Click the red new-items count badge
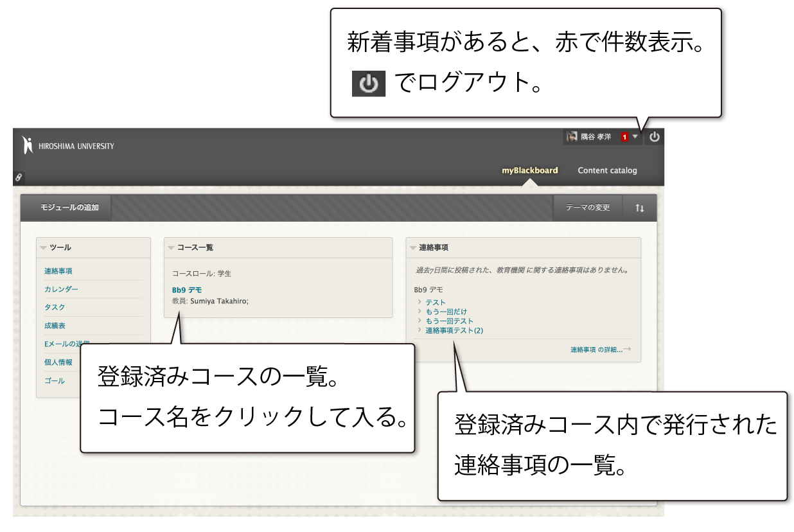The width and height of the screenshot is (794, 532). point(624,137)
